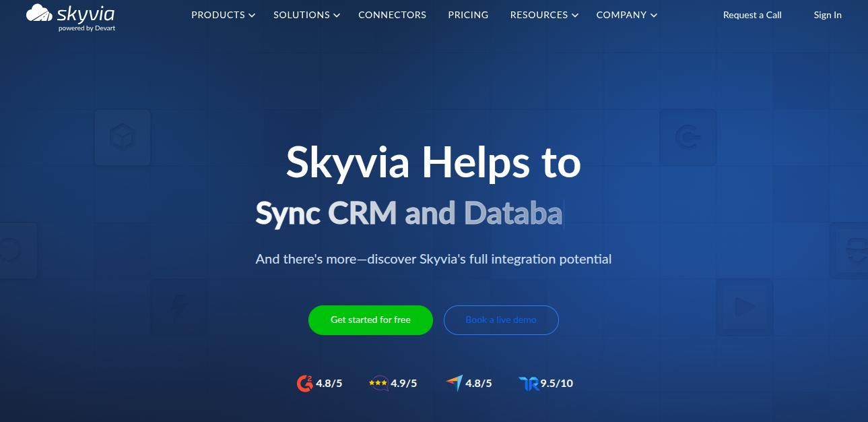Expand the RESOURCES chevron arrow
Viewport: 868px width, 422px height.
[575, 16]
